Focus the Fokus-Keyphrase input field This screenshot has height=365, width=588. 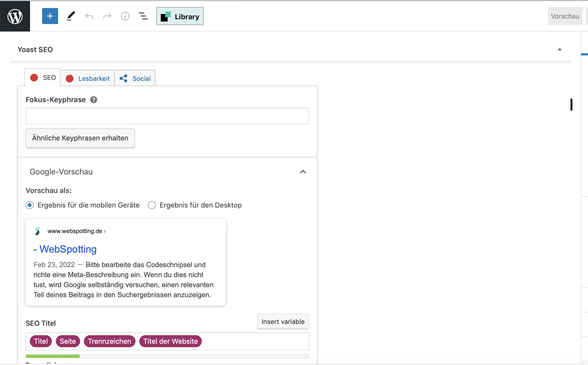pyautogui.click(x=167, y=116)
